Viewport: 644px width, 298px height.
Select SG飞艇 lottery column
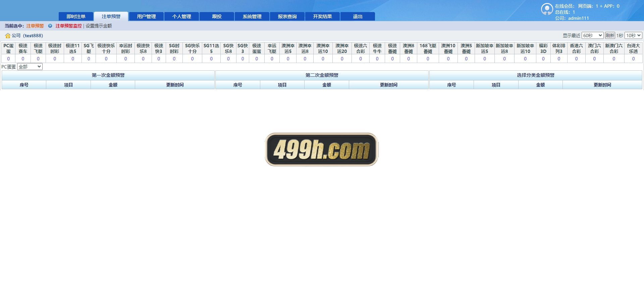(x=89, y=48)
